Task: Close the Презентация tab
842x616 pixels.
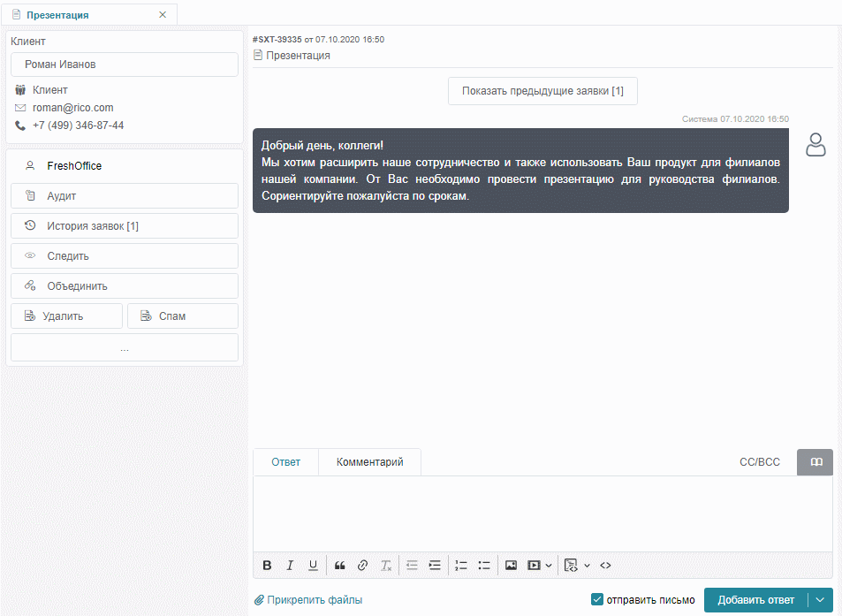Action: [x=163, y=14]
